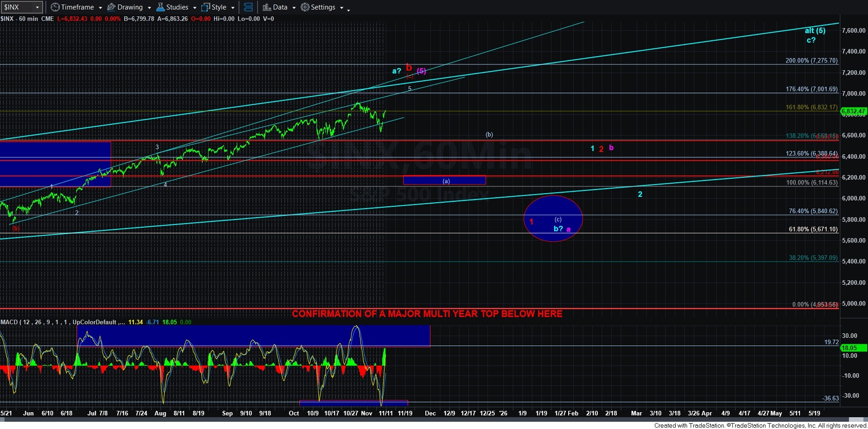Viewport: 868px width, 429px height.
Task: Click the stacked panels icon in toolbar
Action: (248, 7)
